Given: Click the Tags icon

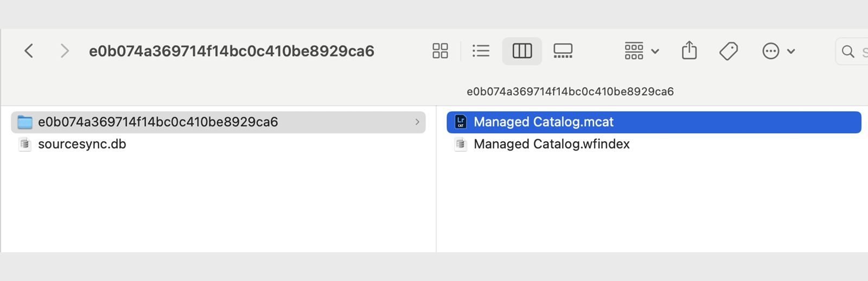Looking at the screenshot, I should [x=729, y=51].
